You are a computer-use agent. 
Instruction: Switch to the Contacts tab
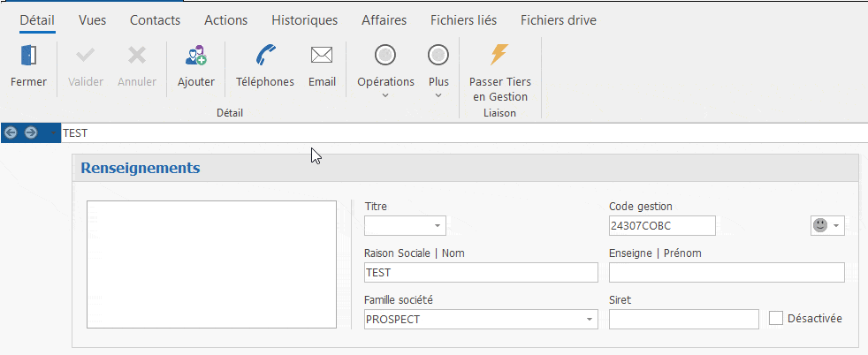155,19
